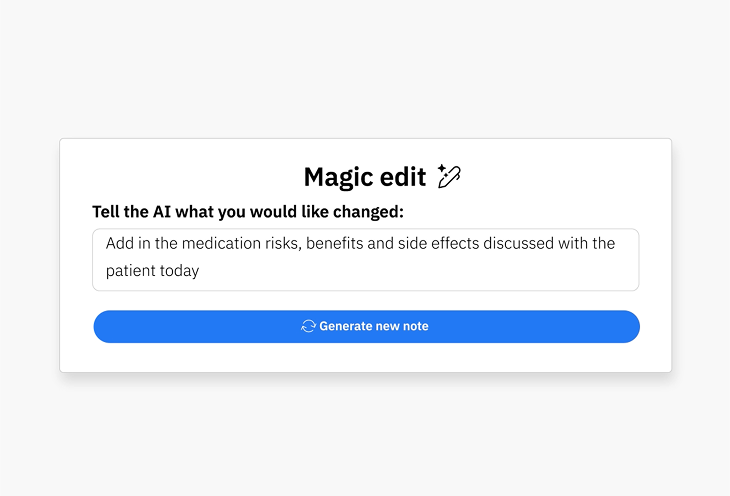Place cursor at the word 'Add'
This screenshot has width=730, height=496.
(x=120, y=243)
